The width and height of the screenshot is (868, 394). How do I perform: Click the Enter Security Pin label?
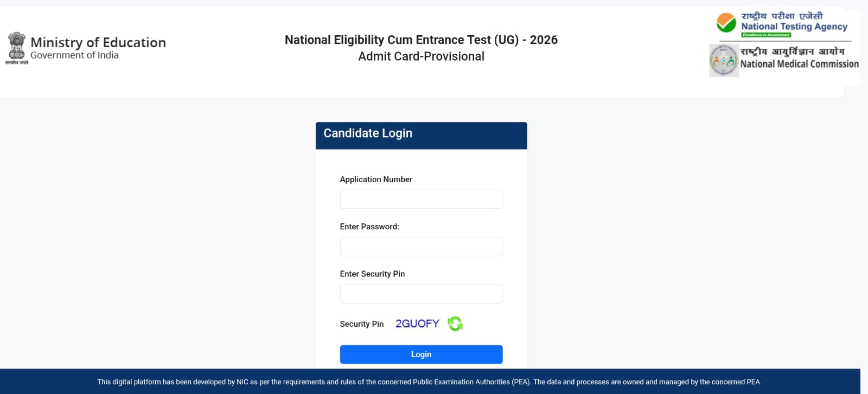372,274
